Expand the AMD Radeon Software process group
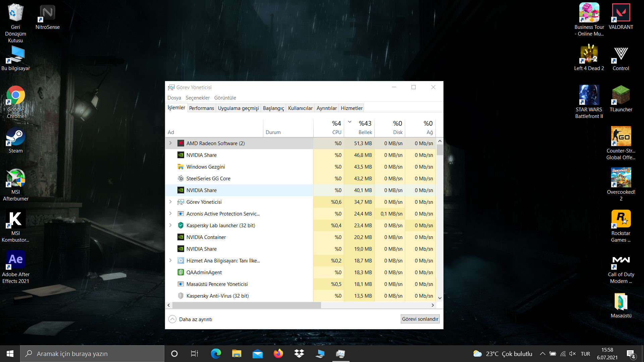Viewport: 644px width, 362px height. pyautogui.click(x=170, y=143)
